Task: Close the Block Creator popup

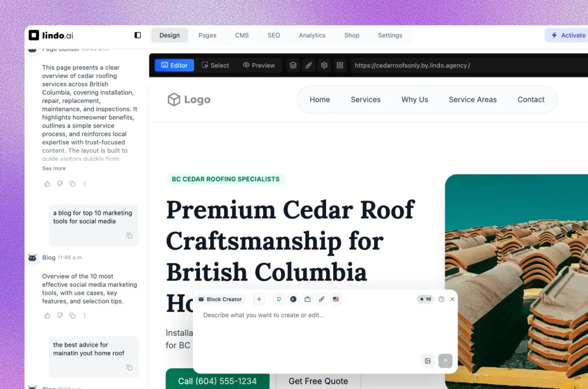Action: (x=452, y=299)
